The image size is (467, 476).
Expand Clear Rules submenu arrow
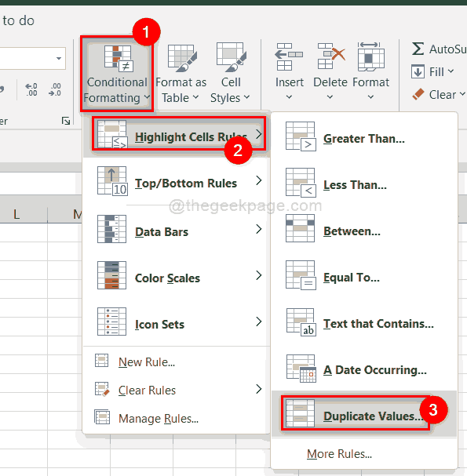[x=258, y=389]
